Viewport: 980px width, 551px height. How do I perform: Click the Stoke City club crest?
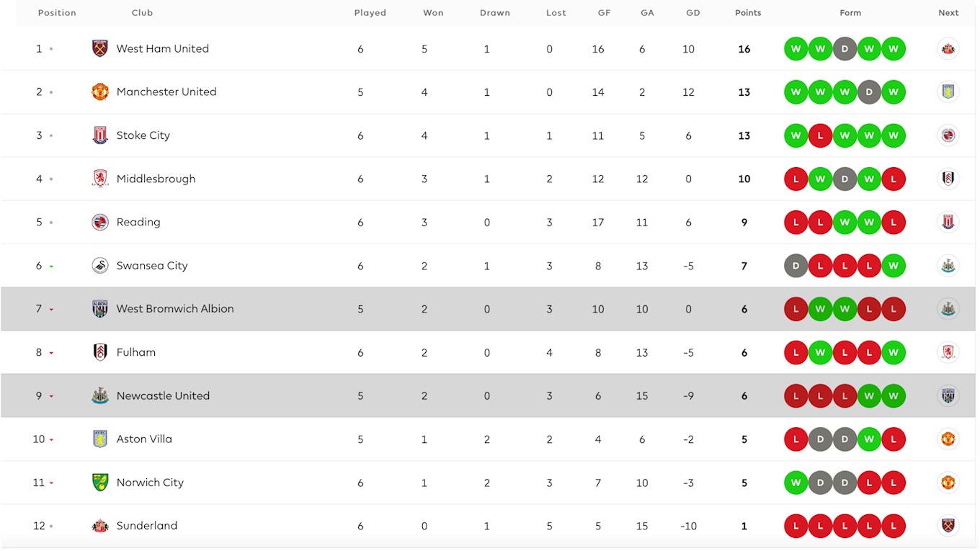pos(100,135)
